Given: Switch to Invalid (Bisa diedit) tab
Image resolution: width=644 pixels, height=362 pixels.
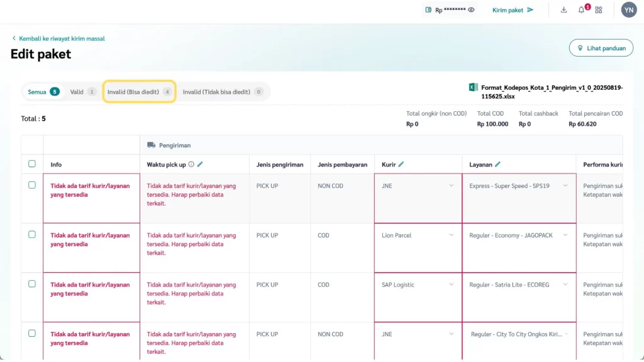Looking at the screenshot, I should pyautogui.click(x=139, y=92).
